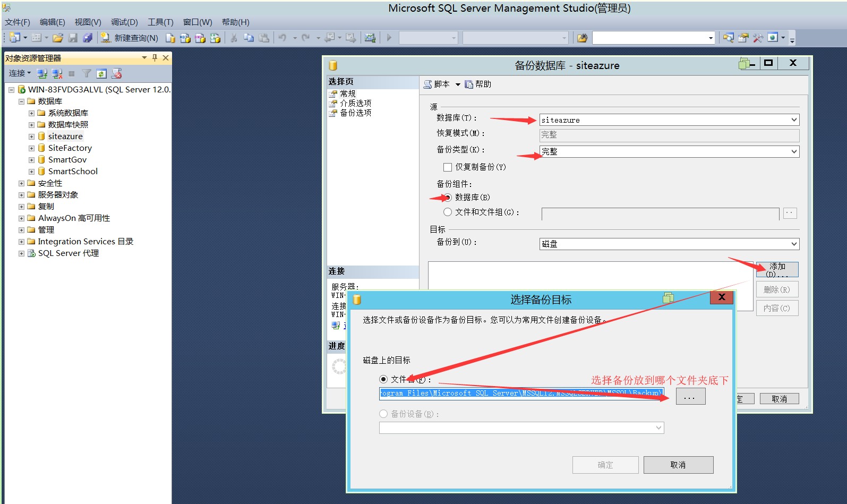The height and width of the screenshot is (504, 847).
Task: Click the backup file path input field
Action: pyautogui.click(x=521, y=394)
